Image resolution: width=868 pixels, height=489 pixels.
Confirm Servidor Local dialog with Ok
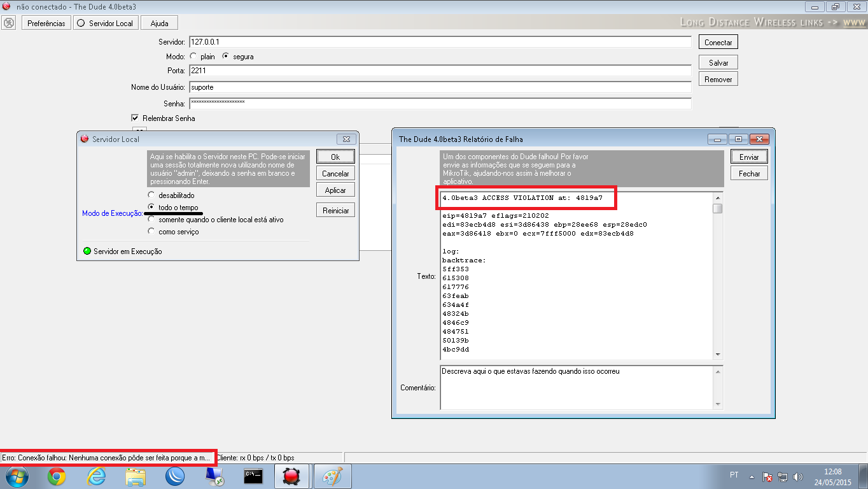click(x=335, y=157)
